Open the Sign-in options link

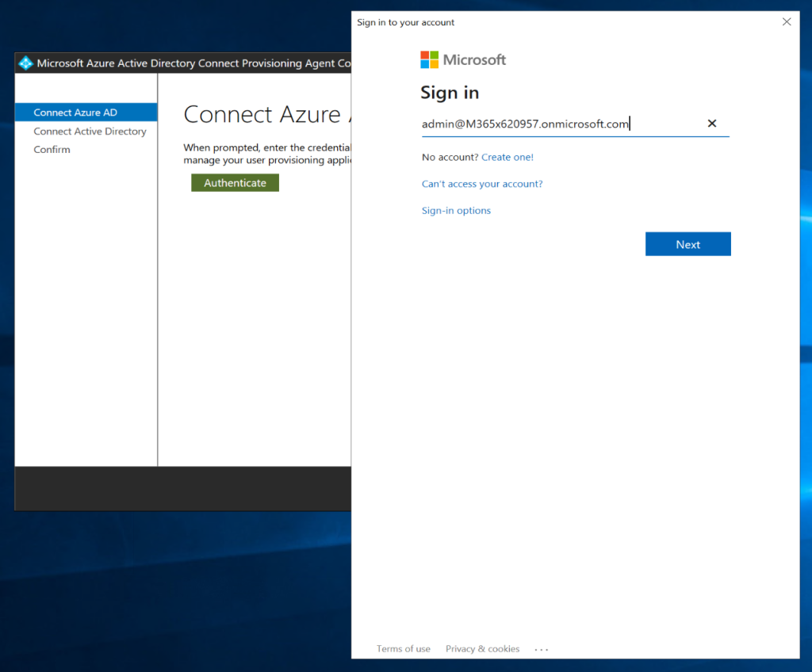pos(456,211)
